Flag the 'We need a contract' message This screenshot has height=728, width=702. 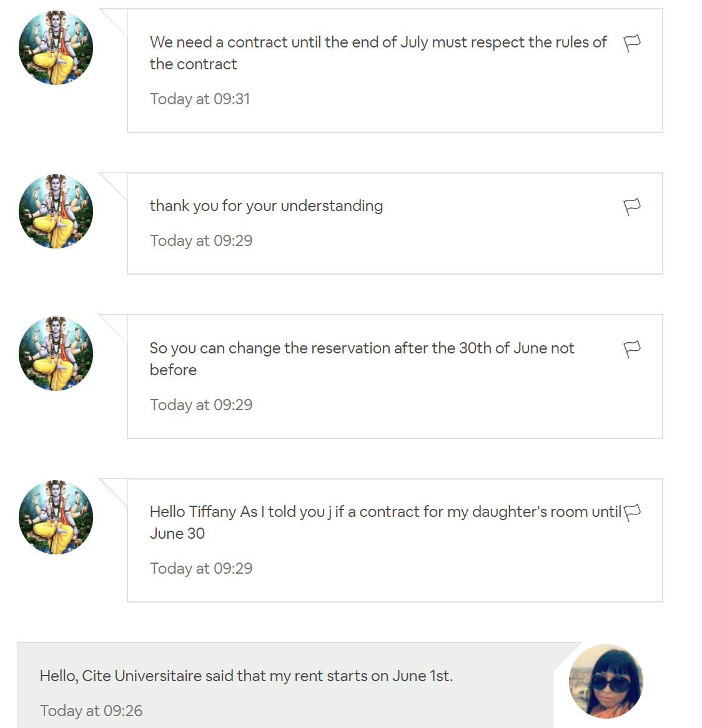tap(632, 43)
